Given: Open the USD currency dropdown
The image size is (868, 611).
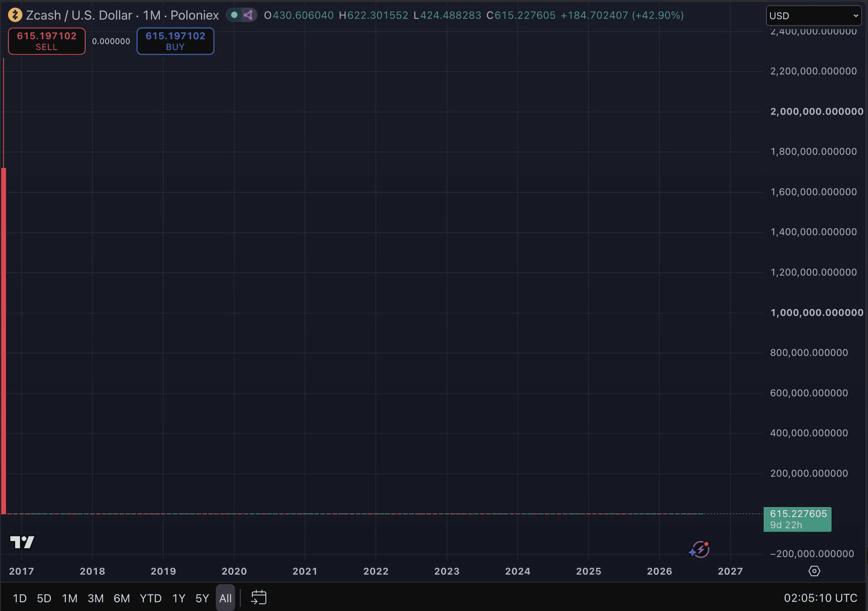Looking at the screenshot, I should coord(814,16).
